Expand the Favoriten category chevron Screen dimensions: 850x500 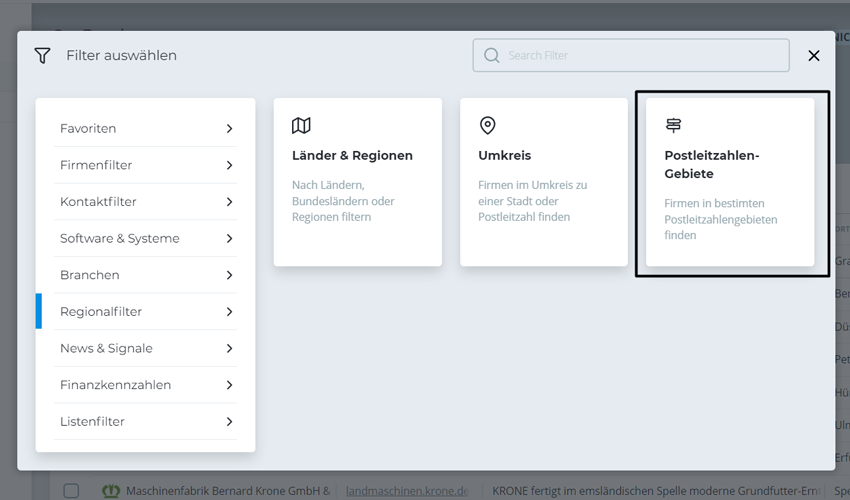229,129
